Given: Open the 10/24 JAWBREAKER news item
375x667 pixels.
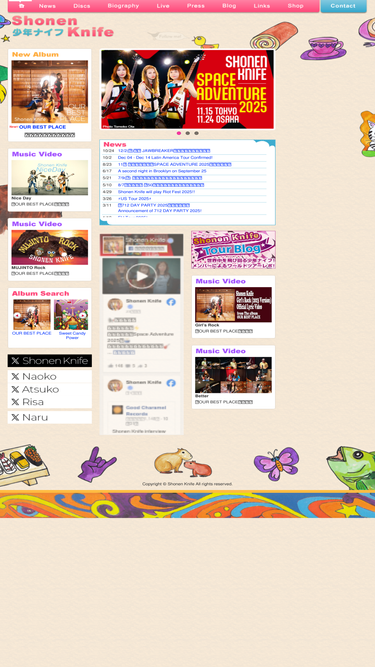Looking at the screenshot, I should (164, 151).
